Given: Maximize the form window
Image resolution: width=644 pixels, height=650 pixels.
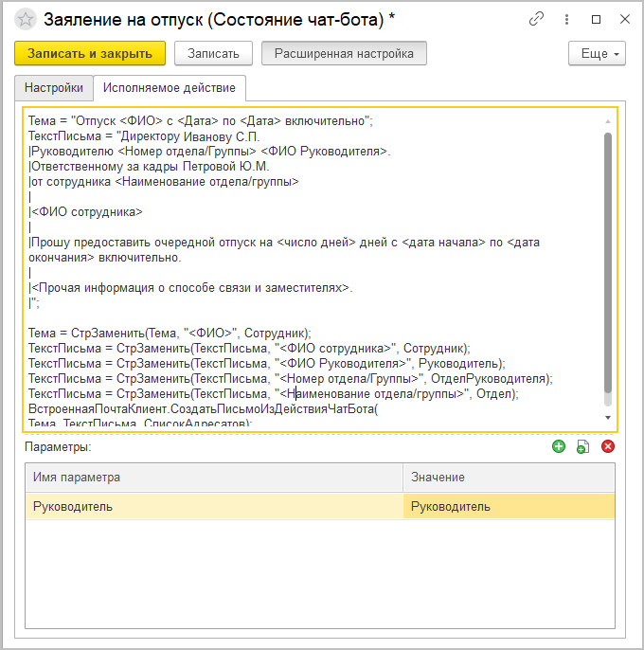Looking at the screenshot, I should click(596, 19).
